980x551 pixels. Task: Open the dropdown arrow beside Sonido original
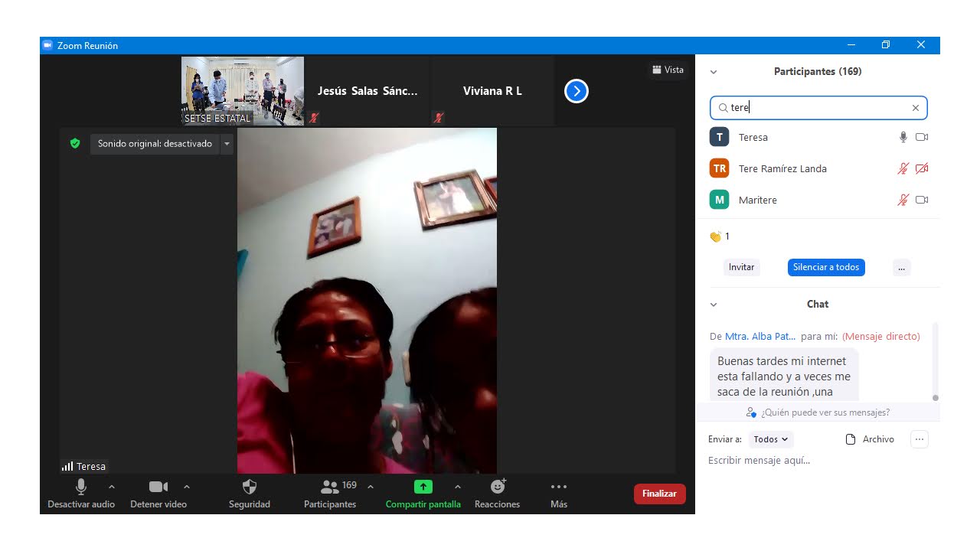click(x=227, y=144)
